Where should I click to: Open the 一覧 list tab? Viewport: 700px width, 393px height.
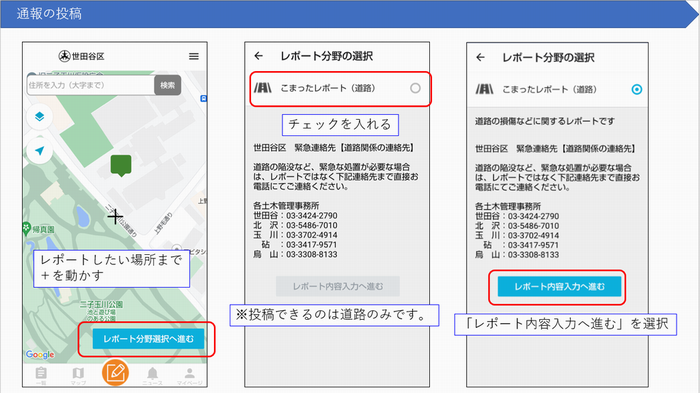point(41,375)
